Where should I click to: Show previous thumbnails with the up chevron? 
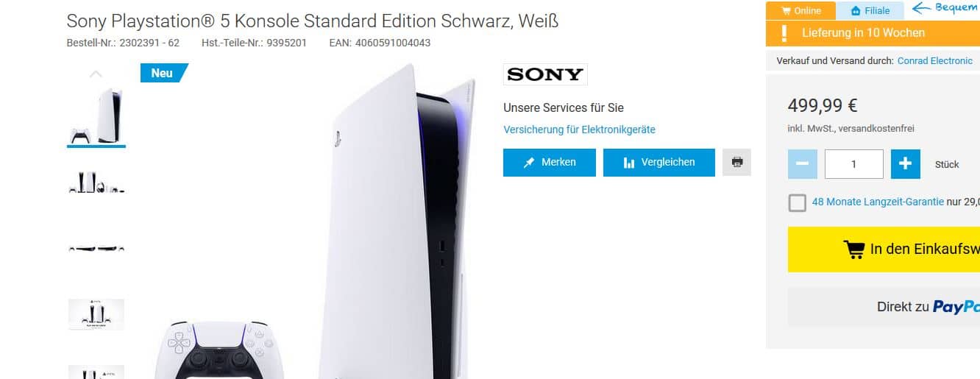pyautogui.click(x=96, y=74)
